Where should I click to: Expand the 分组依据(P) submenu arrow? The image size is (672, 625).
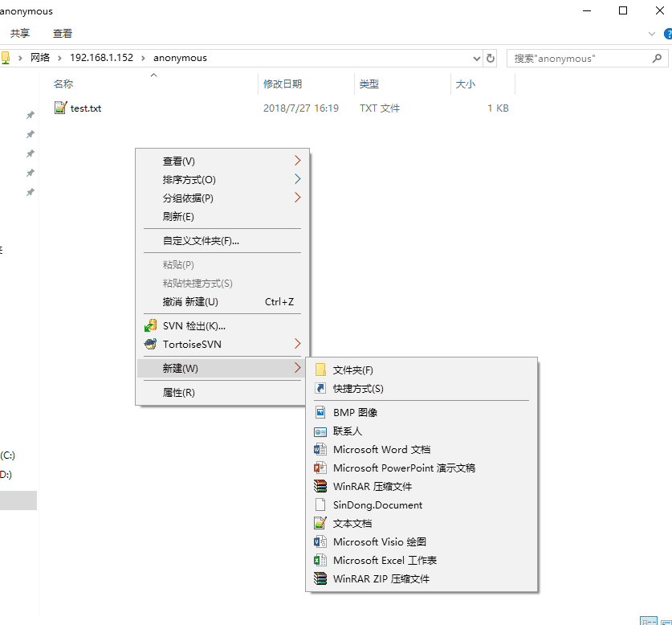click(x=297, y=198)
